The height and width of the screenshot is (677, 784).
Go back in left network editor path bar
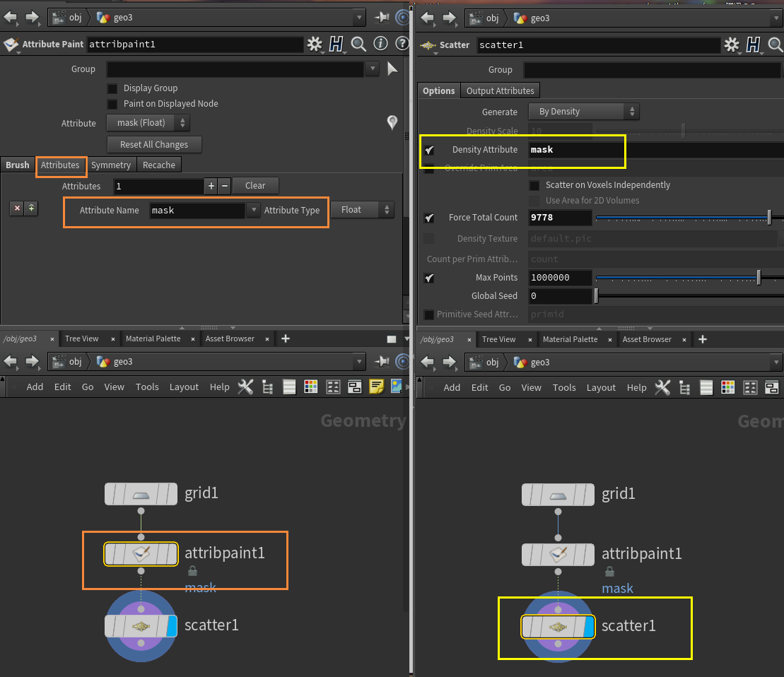tap(11, 361)
